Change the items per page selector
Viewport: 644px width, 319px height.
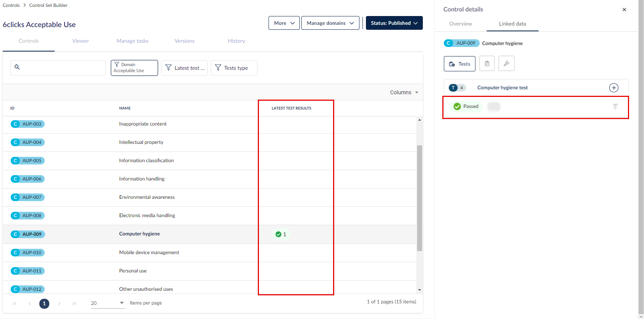[107, 303]
